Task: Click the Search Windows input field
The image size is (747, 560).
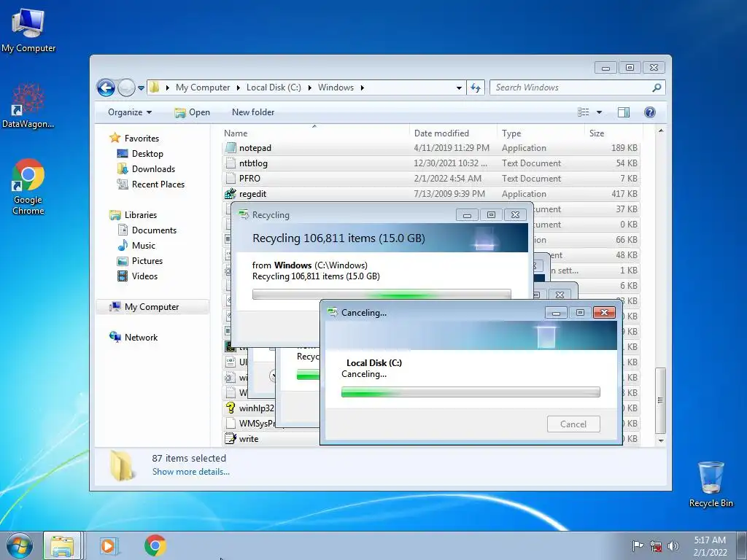Action: tap(572, 87)
